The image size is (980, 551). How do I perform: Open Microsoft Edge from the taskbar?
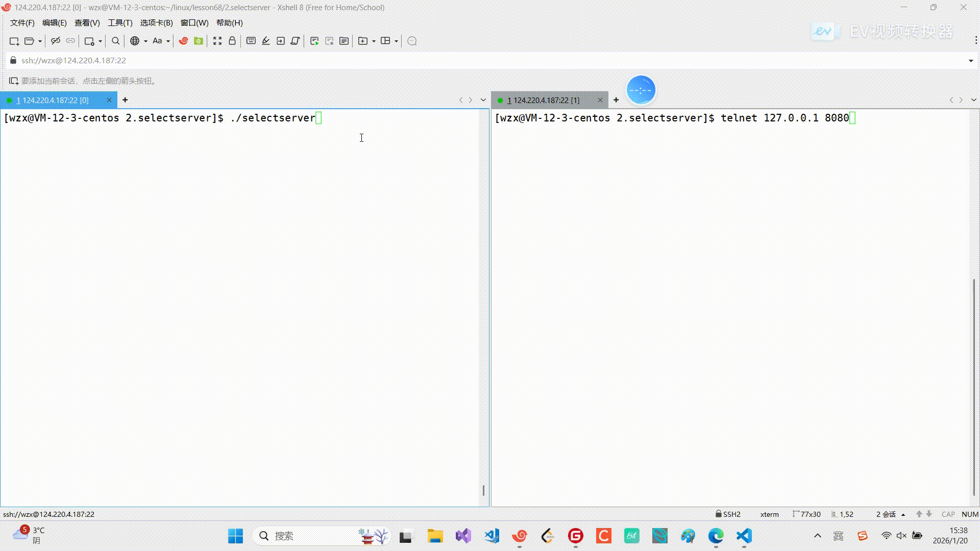coord(716,536)
